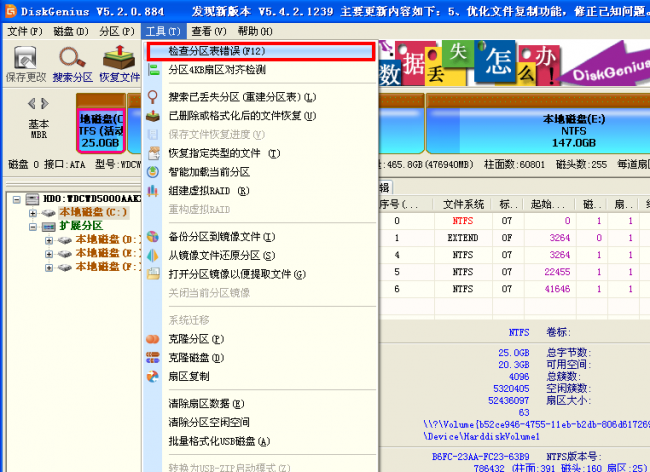The width and height of the screenshot is (650, 472).
Task: Expand the 本地磁盘 (F:) tree node
Action: tap(49, 268)
